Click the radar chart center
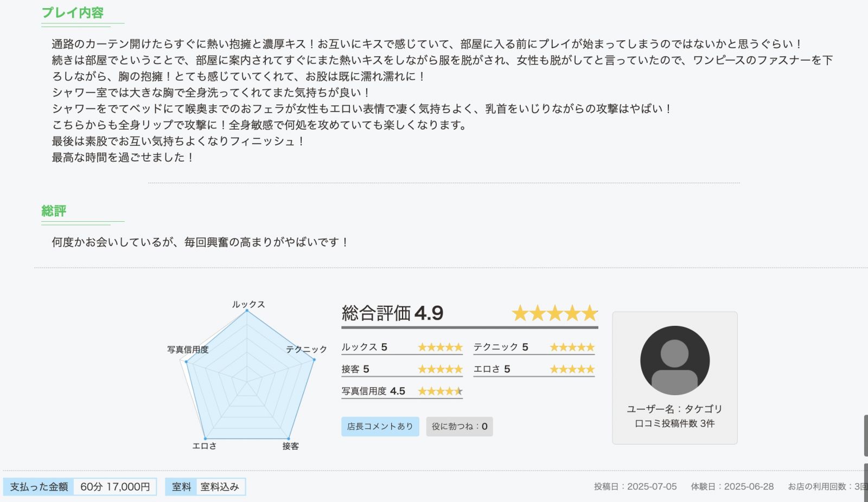Viewport: 868px width, 502px height. click(247, 382)
